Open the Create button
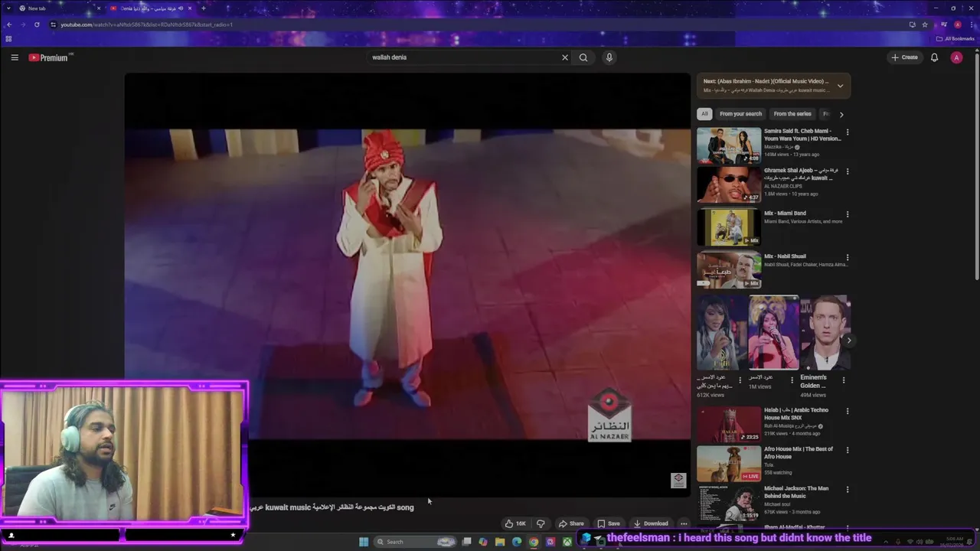Screen dimensions: 980x551 [904, 57]
